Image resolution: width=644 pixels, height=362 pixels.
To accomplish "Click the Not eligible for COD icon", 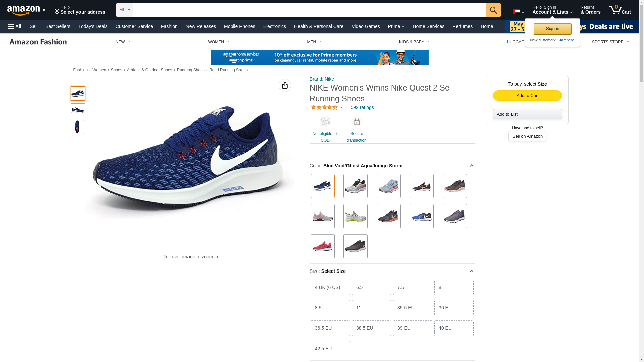I will pyautogui.click(x=325, y=122).
